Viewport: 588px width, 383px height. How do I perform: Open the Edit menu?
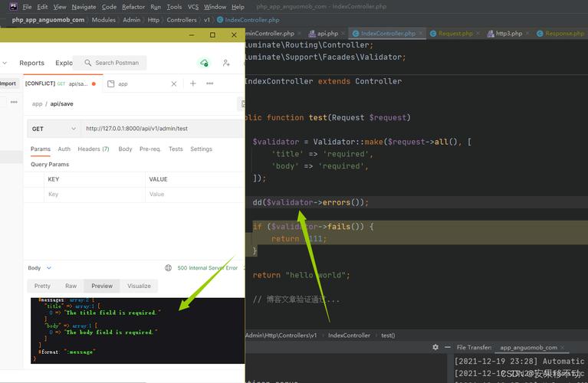click(42, 7)
